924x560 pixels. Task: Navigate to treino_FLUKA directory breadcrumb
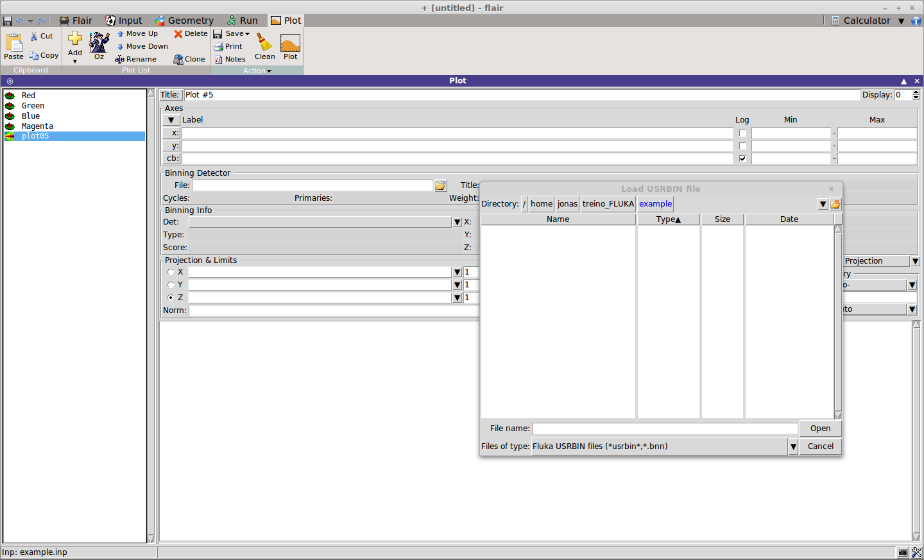click(608, 204)
